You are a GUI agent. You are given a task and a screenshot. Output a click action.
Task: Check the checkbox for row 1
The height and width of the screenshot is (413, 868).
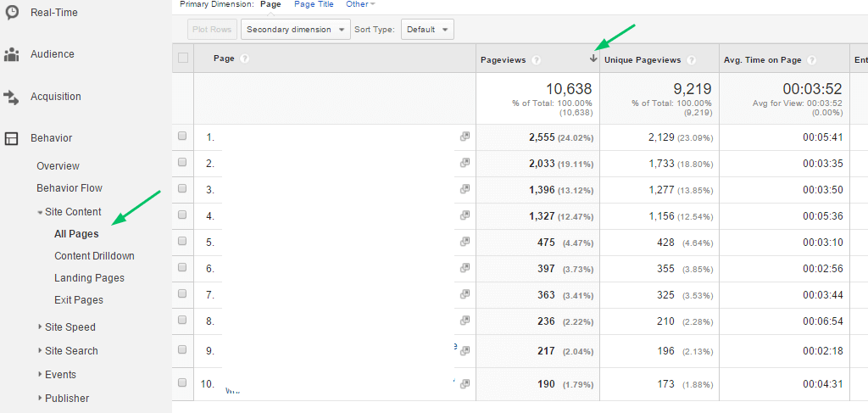182,137
